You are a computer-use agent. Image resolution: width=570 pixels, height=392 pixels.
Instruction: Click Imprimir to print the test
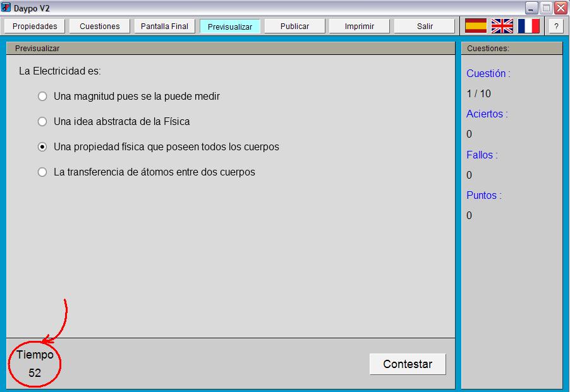[360, 26]
